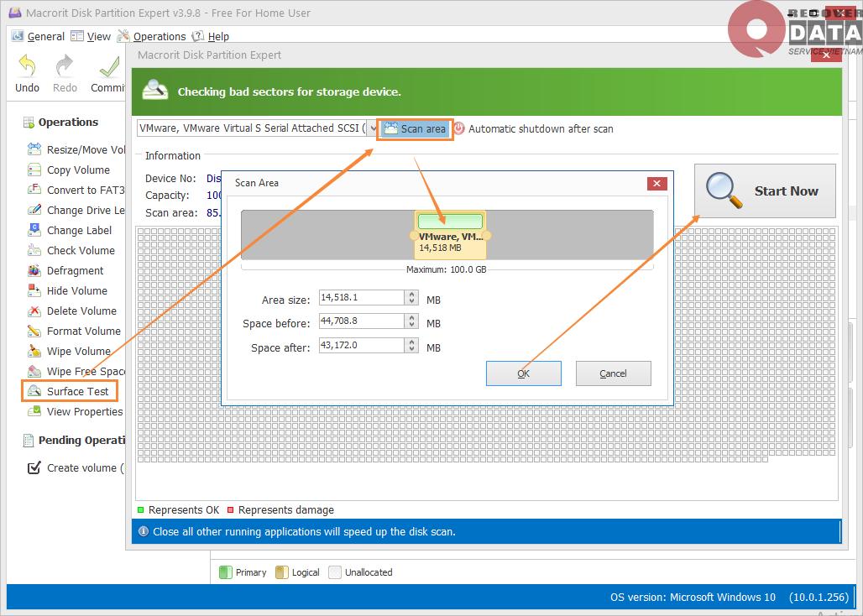Image resolution: width=863 pixels, height=616 pixels.
Task: Click the Area size input field
Action: click(x=362, y=298)
